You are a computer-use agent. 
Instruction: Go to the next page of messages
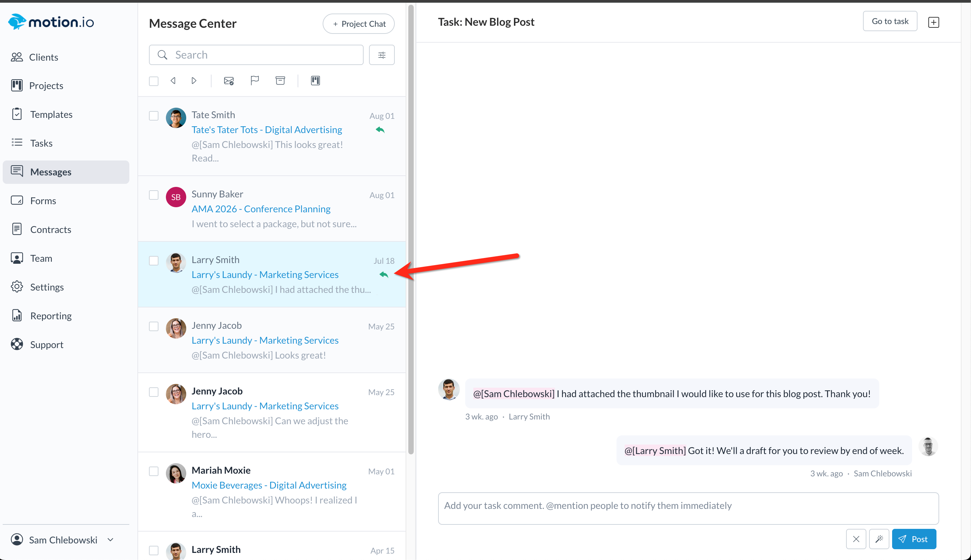(x=194, y=81)
